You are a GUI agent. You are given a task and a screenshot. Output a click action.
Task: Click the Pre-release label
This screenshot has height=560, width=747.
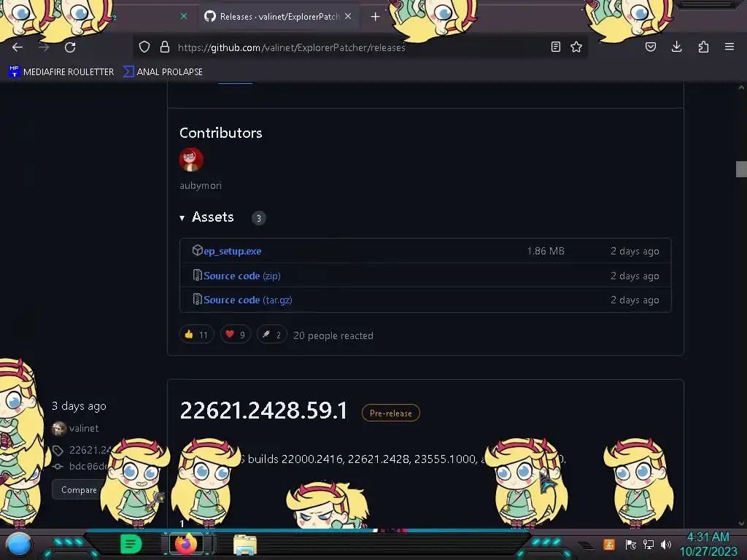coord(391,413)
